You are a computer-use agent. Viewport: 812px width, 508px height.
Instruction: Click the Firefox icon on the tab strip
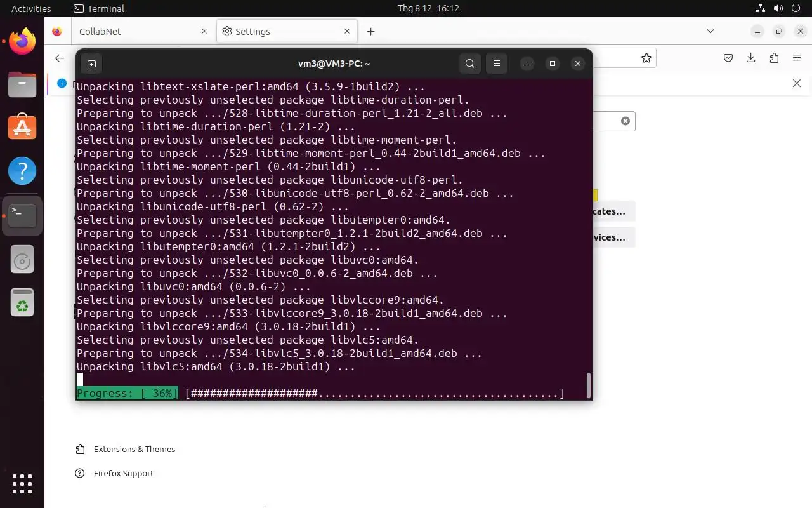[x=56, y=31]
